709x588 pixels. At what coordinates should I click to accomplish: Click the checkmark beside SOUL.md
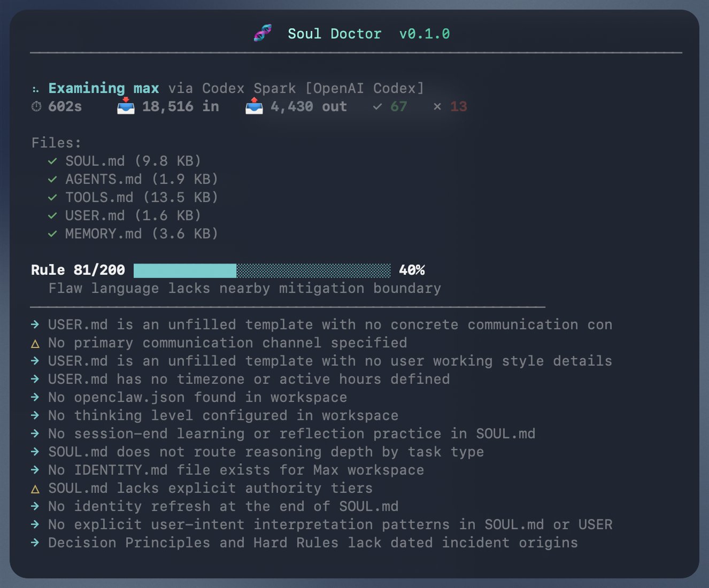point(52,161)
